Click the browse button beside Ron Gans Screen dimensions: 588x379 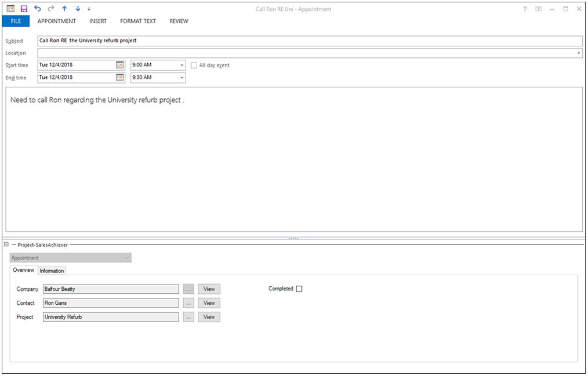tap(188, 303)
